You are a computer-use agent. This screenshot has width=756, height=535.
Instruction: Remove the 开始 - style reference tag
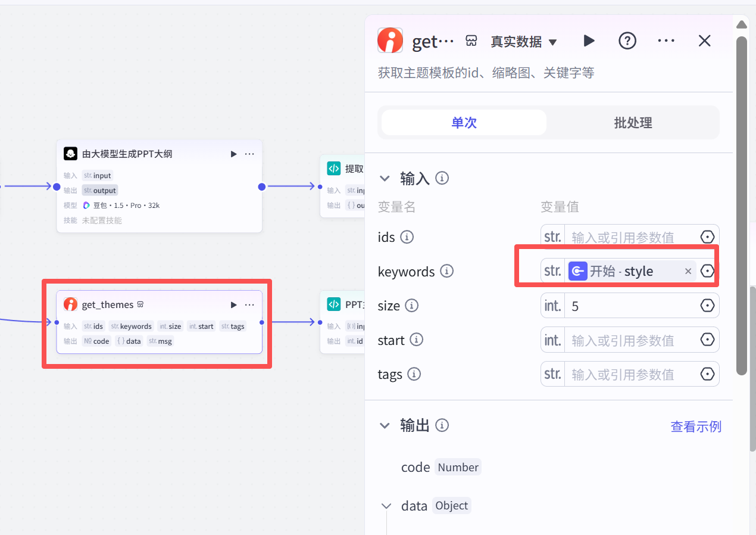click(x=688, y=271)
